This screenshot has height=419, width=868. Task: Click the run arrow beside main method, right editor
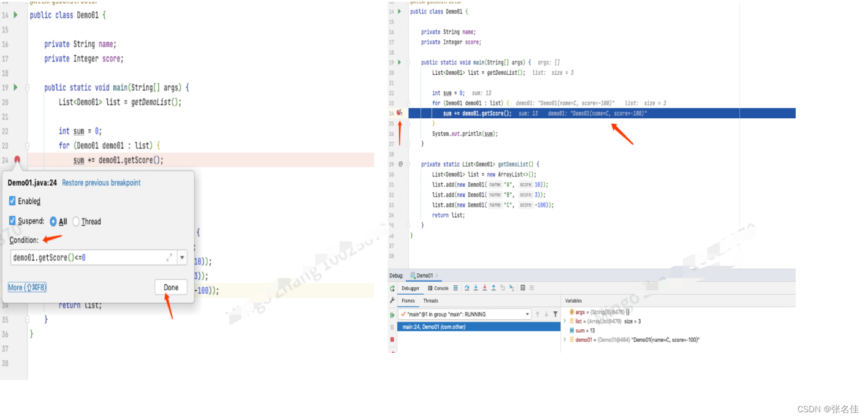[400, 62]
